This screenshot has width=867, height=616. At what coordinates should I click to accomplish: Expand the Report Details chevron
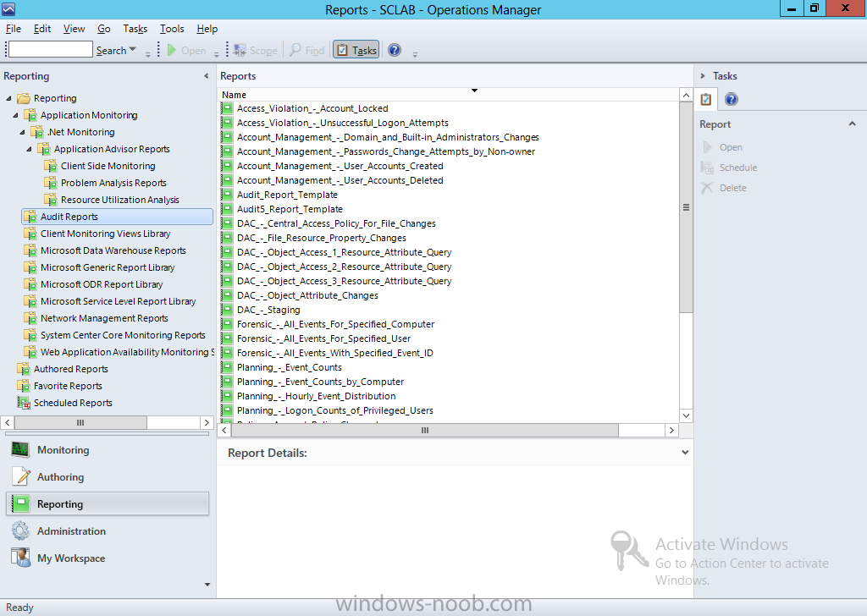(x=685, y=453)
